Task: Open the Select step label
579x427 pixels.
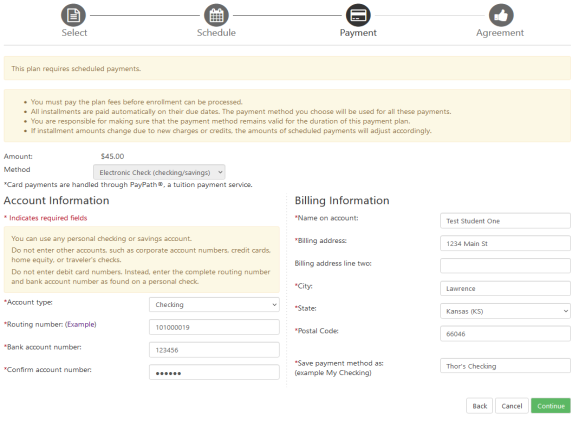Action: 74,33
